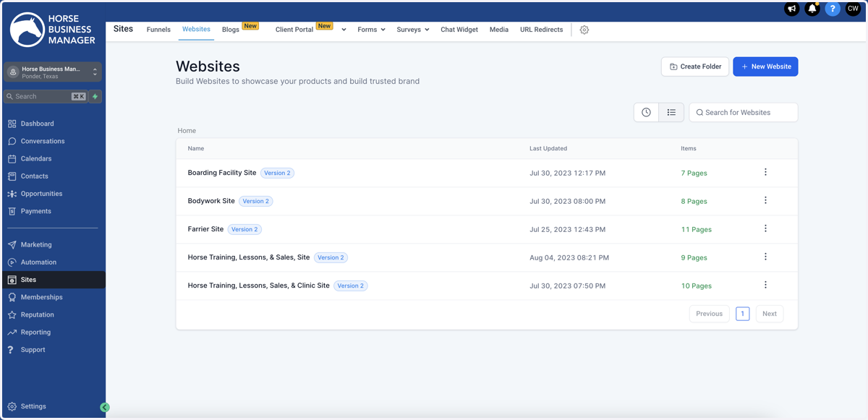Open Horse Training, Lessons, & Sales, Site

tap(249, 257)
